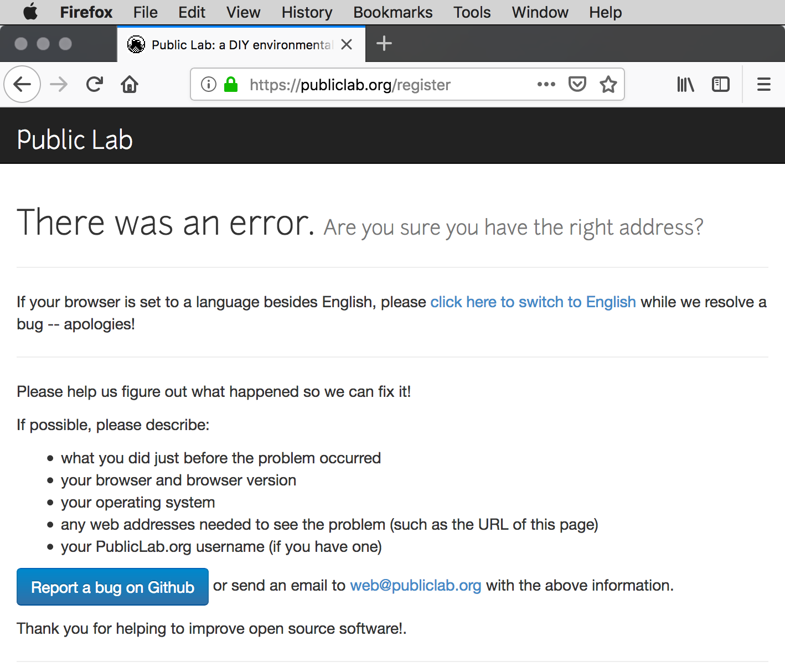Open a new tab with plus button
Image resolution: width=785 pixels, height=672 pixels.
384,44
